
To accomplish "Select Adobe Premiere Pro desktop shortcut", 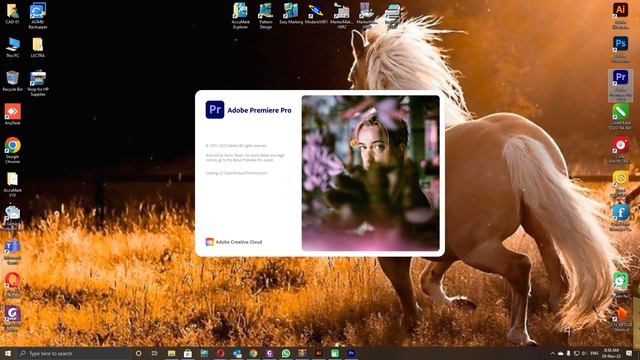I will click(x=620, y=85).
